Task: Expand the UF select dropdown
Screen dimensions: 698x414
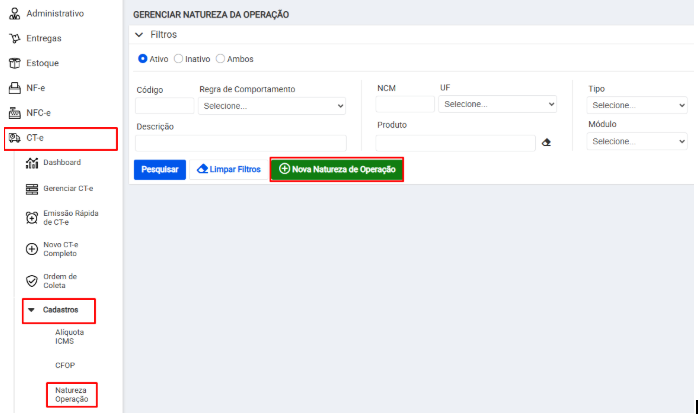Action: 498,104
